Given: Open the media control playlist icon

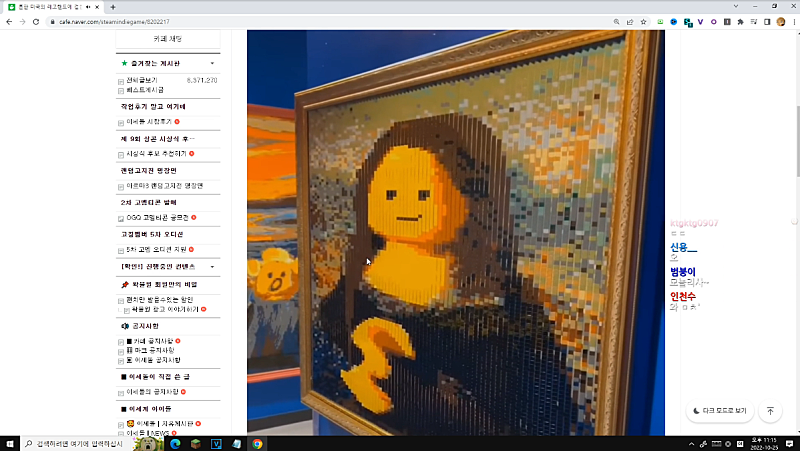Looking at the screenshot, I should (x=754, y=22).
